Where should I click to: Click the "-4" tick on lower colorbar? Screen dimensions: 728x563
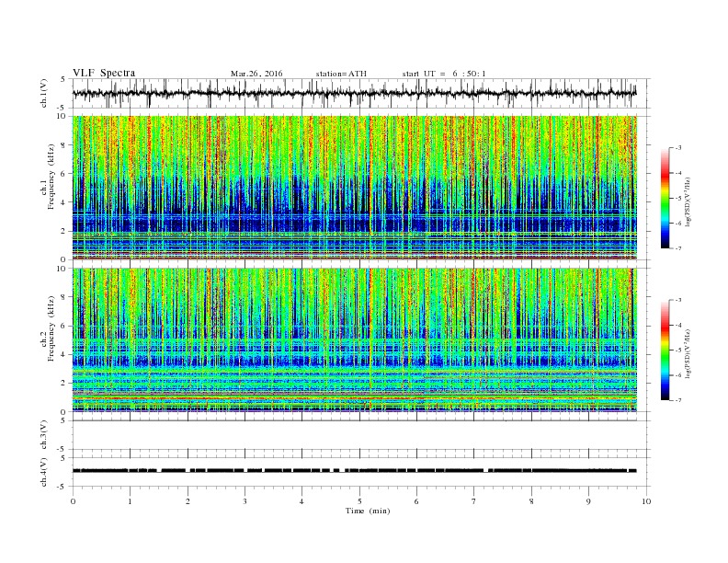coord(678,325)
